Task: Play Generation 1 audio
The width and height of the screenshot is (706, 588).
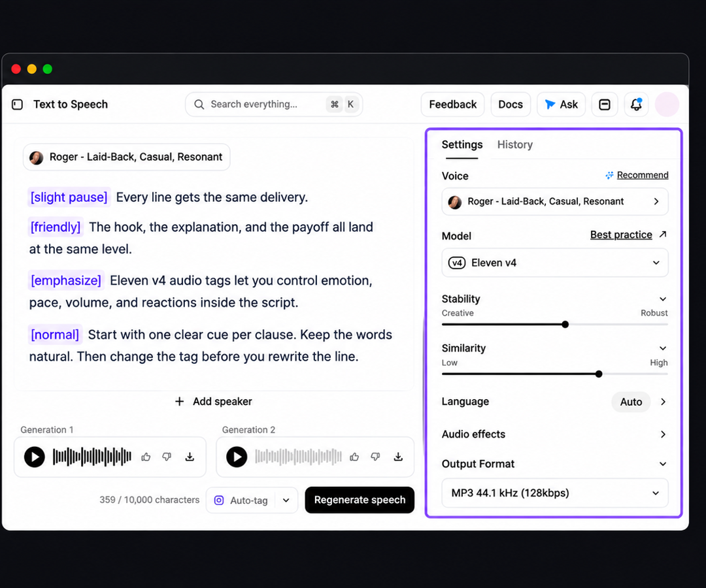Action: [x=35, y=457]
